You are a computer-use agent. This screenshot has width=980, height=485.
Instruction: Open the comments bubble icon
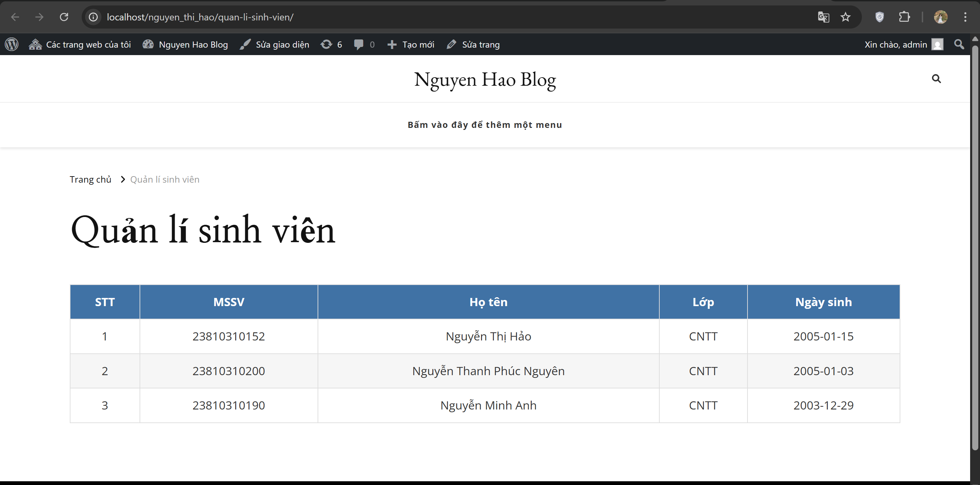tap(365, 45)
